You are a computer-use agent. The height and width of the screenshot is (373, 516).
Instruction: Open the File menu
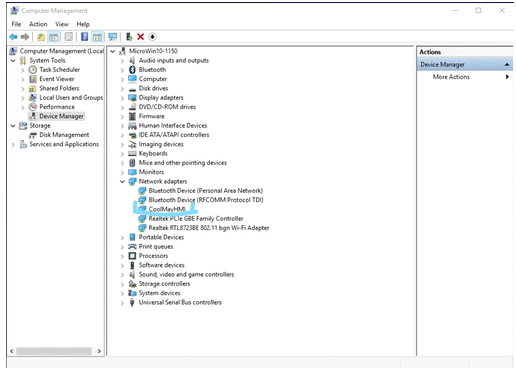click(16, 24)
